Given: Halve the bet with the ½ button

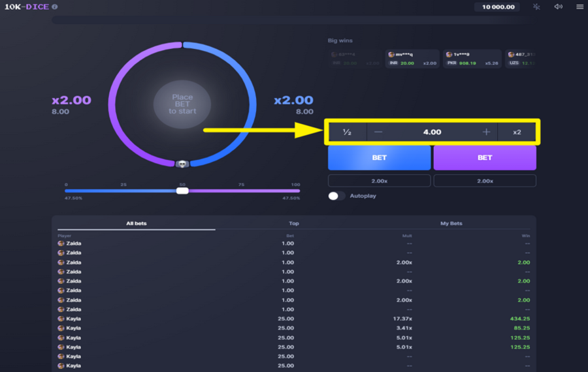Looking at the screenshot, I should click(348, 132).
